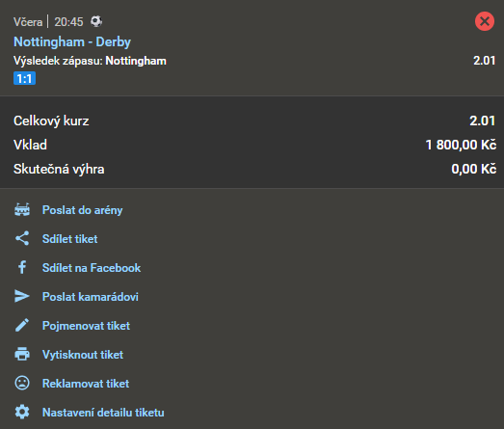The width and height of the screenshot is (504, 429).
Task: Choose Poslat kamarádovi
Action: [x=91, y=297]
